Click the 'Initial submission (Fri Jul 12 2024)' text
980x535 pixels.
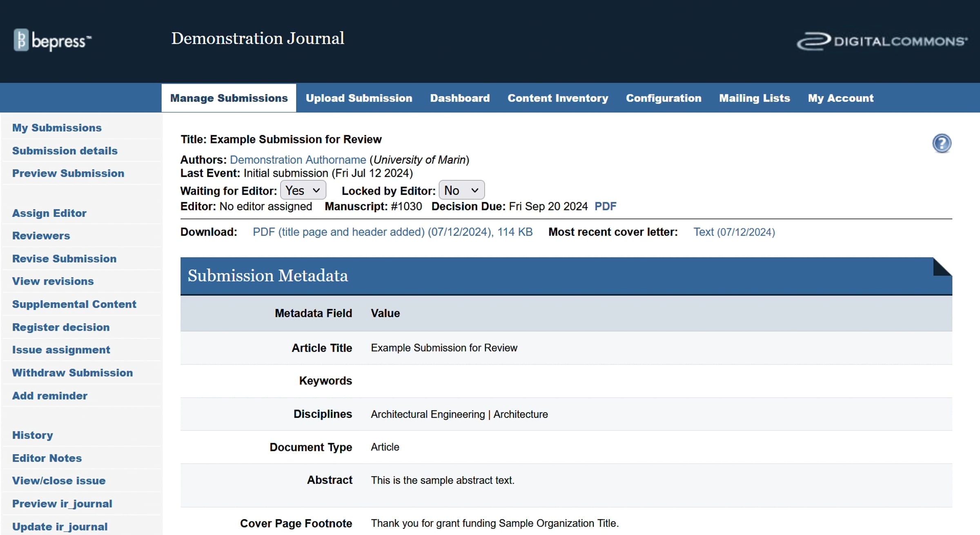(328, 173)
